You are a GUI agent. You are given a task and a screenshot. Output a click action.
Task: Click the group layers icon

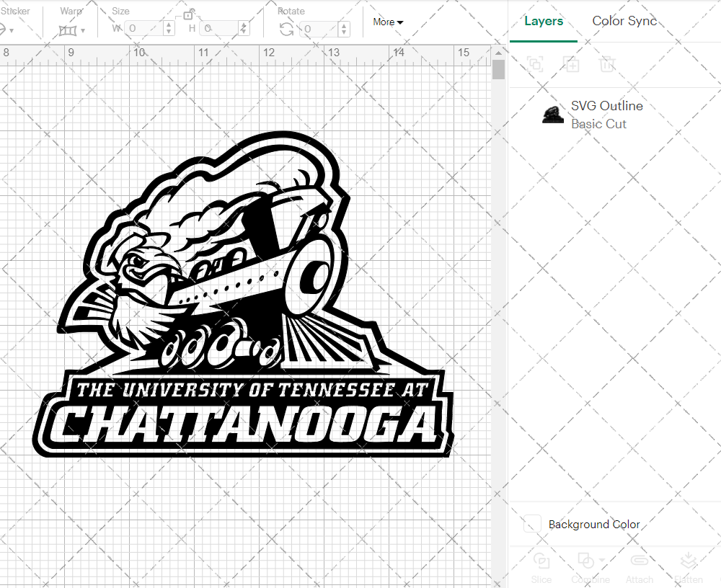coord(536,65)
